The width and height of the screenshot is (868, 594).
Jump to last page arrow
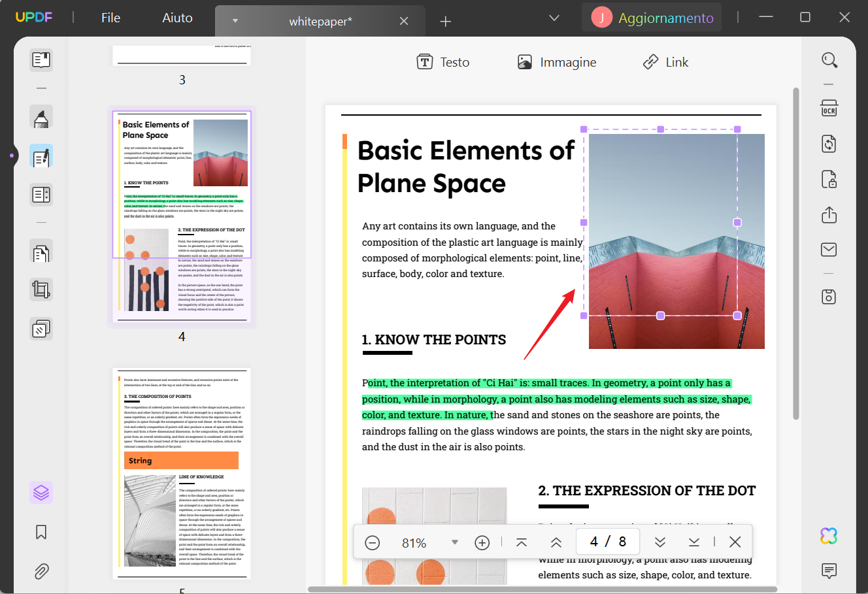click(x=694, y=542)
